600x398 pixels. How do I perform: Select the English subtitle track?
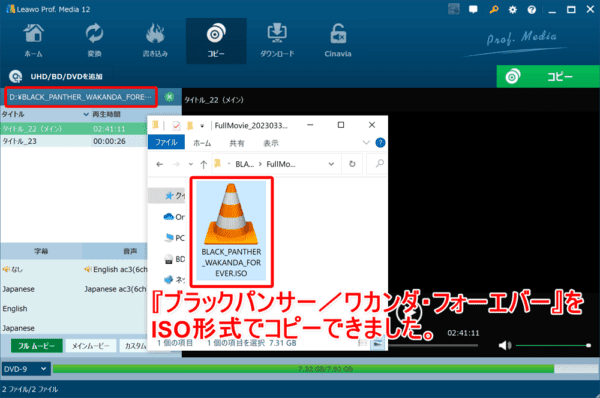pyautogui.click(x=15, y=308)
